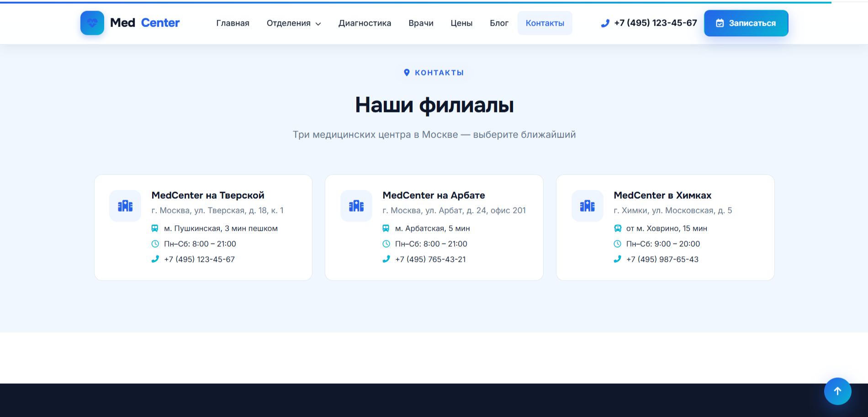Navigate to Цены in the navbar
Viewport: 868px width, 417px height.
pos(461,23)
